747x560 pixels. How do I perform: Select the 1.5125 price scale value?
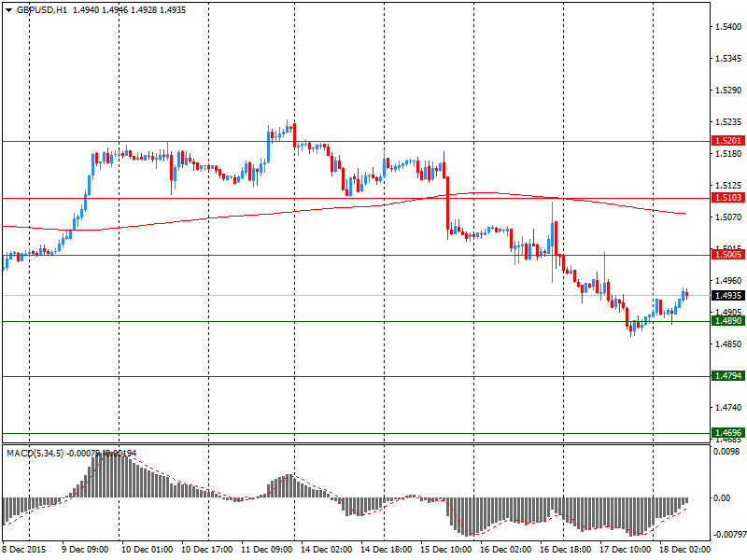click(729, 185)
